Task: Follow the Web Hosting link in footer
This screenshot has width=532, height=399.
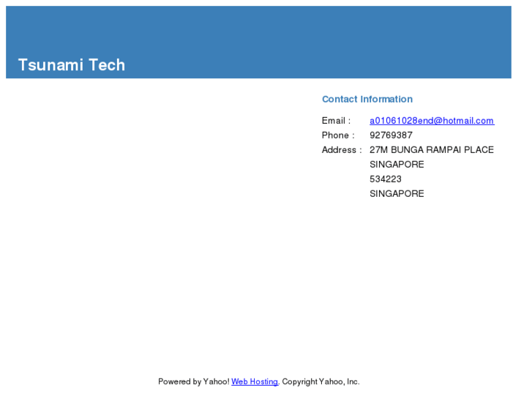Action: point(255,381)
